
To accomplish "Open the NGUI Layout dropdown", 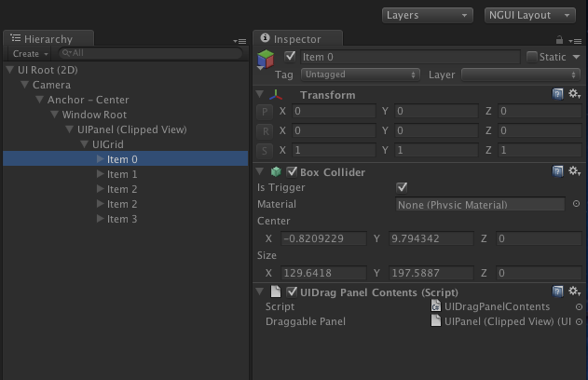I will click(530, 15).
